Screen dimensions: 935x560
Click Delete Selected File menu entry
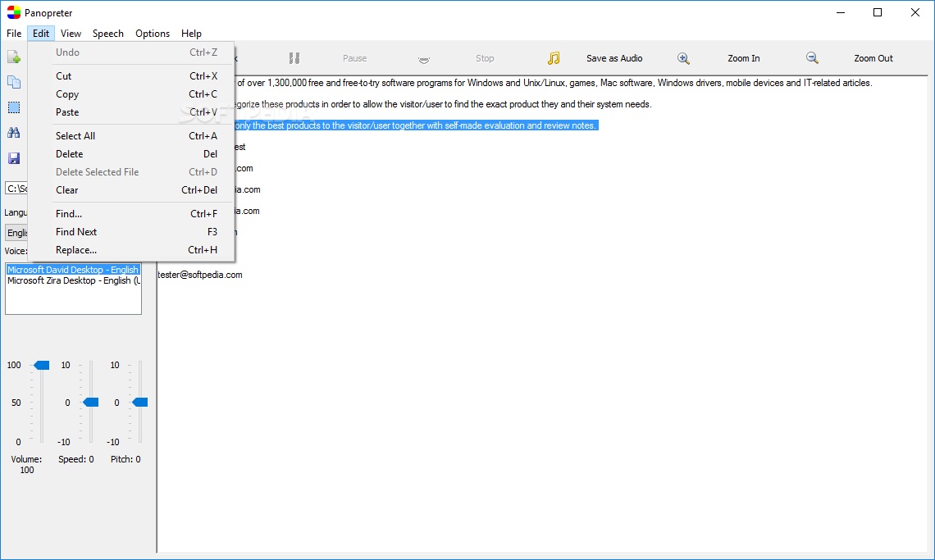pyautogui.click(x=131, y=171)
